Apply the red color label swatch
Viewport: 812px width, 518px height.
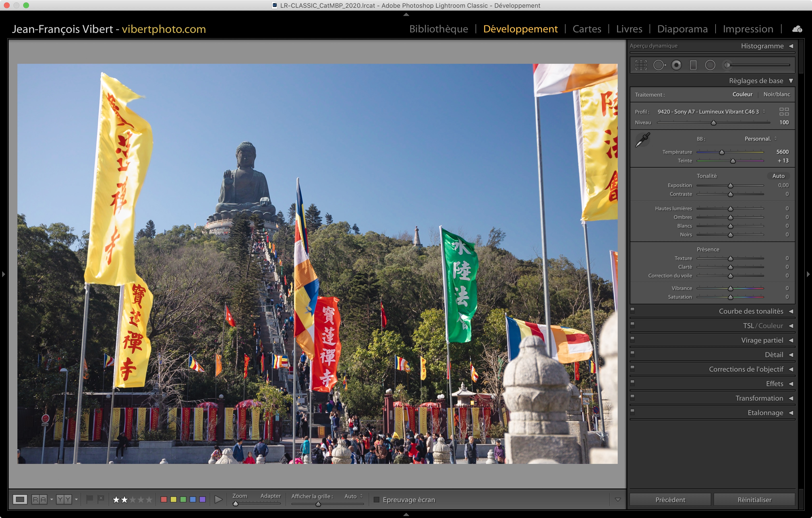pyautogui.click(x=164, y=499)
